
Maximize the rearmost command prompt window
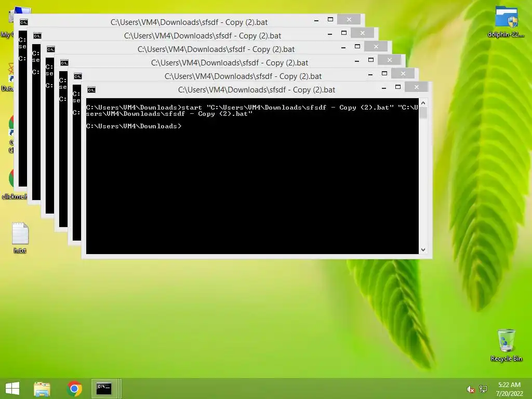click(x=330, y=20)
